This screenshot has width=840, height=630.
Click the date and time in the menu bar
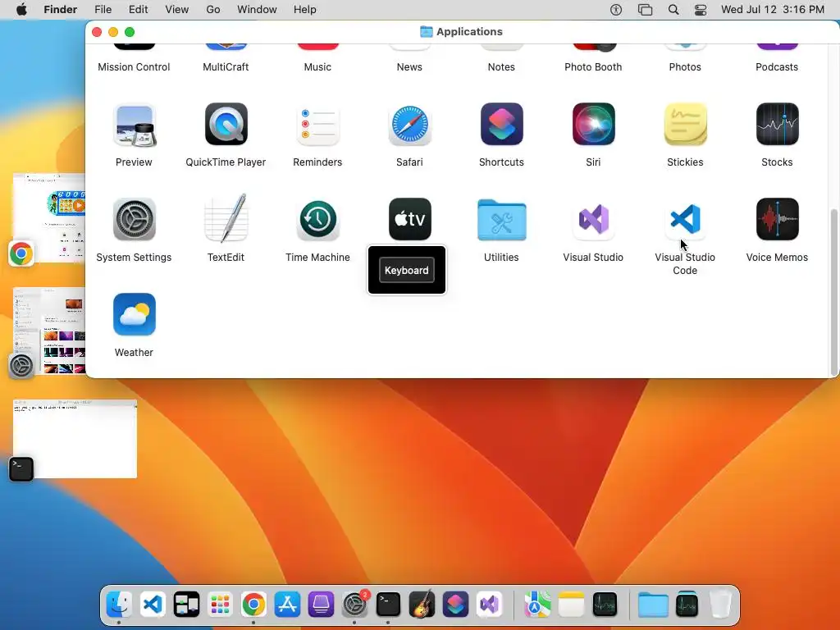(x=773, y=10)
